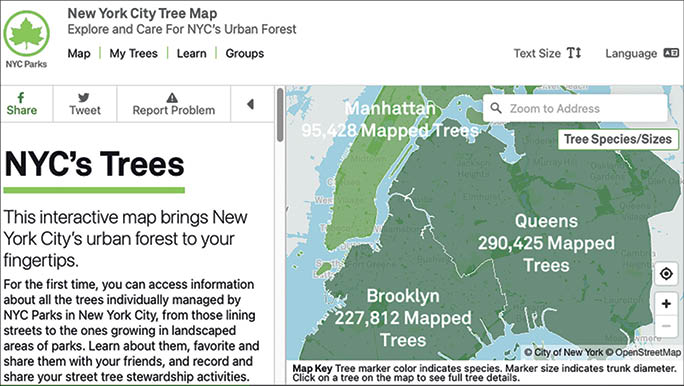
Task: Open the Learn menu item
Action: (x=192, y=53)
